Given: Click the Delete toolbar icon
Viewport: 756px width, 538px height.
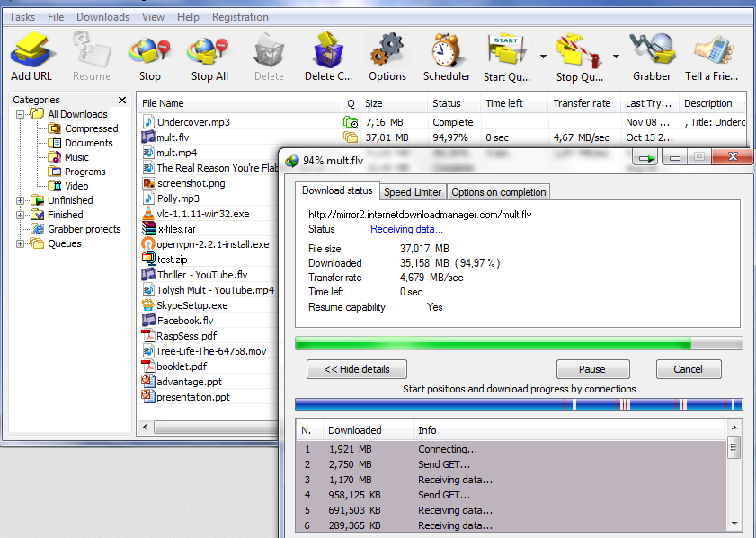Looking at the screenshot, I should pos(269,50).
